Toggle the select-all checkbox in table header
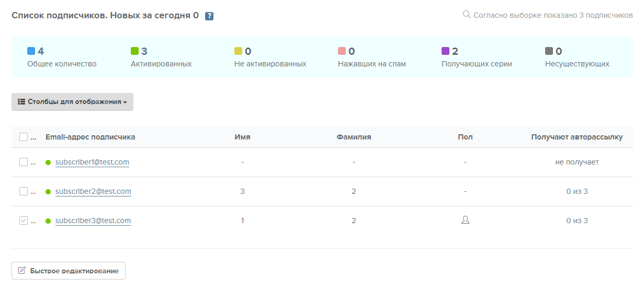 click(x=24, y=137)
